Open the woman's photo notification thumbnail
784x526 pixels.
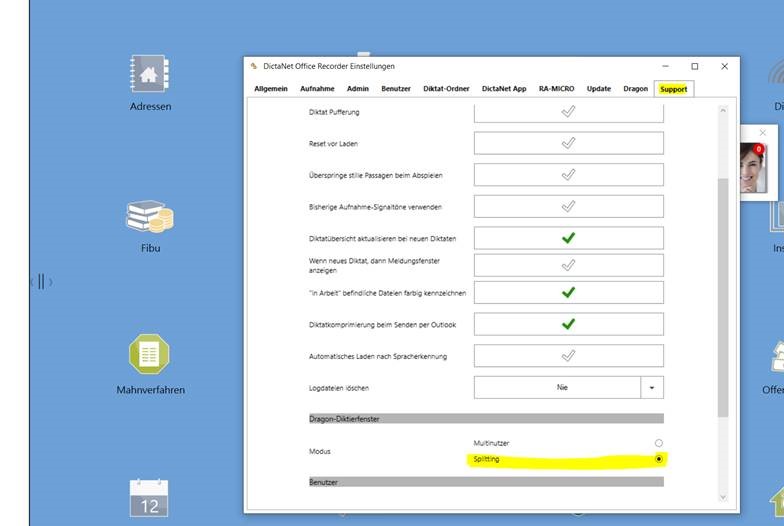(753, 168)
